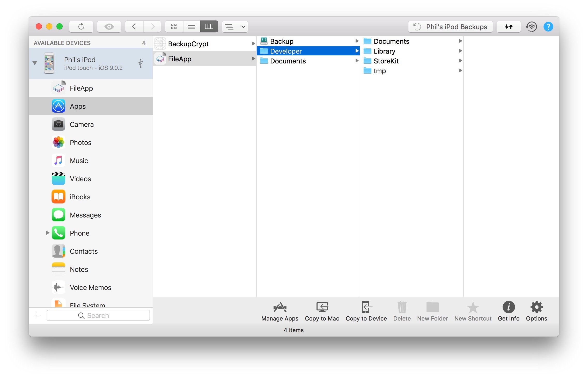Click the refresh toolbar button
The height and width of the screenshot is (378, 588).
[x=81, y=27]
